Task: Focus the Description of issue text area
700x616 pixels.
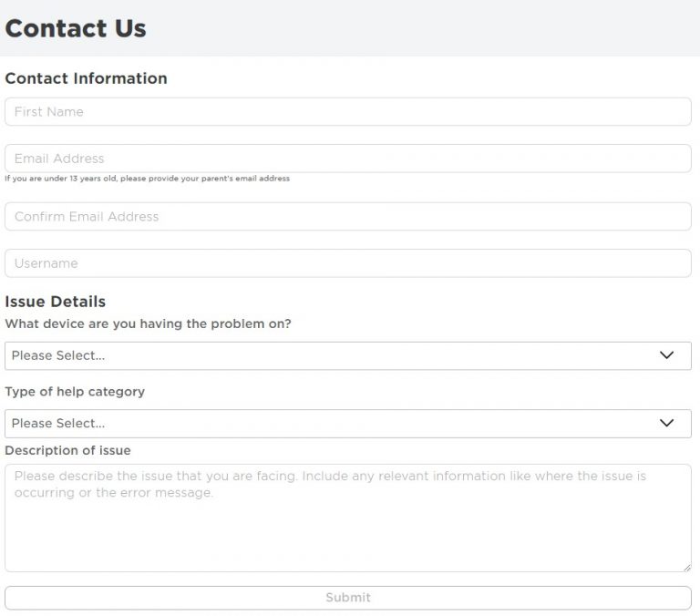Action: tap(347, 518)
